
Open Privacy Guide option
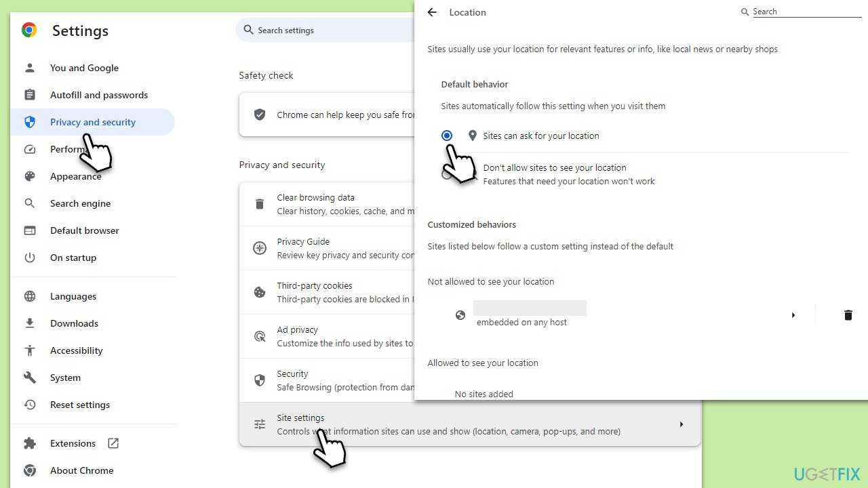point(327,248)
